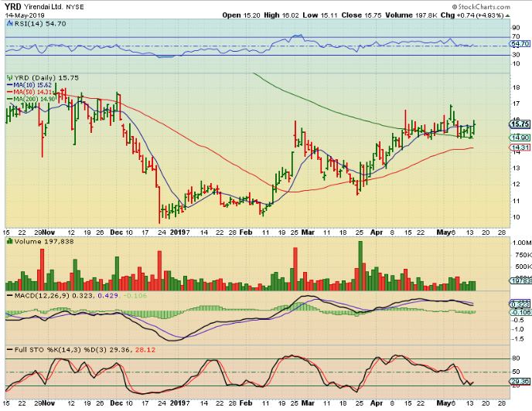Click the 14-May-2019 chart date
Image resolution: width=532 pixels, height=411 pixels.
25,15
